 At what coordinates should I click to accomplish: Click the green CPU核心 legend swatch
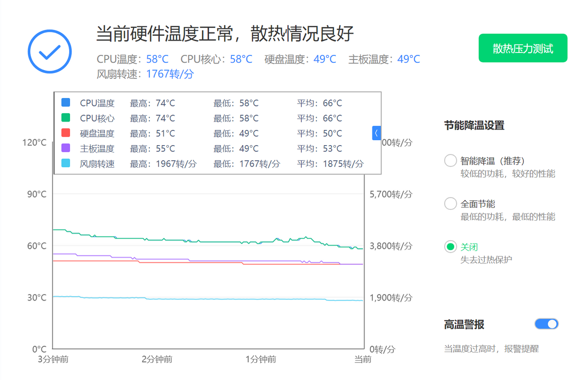pos(66,118)
